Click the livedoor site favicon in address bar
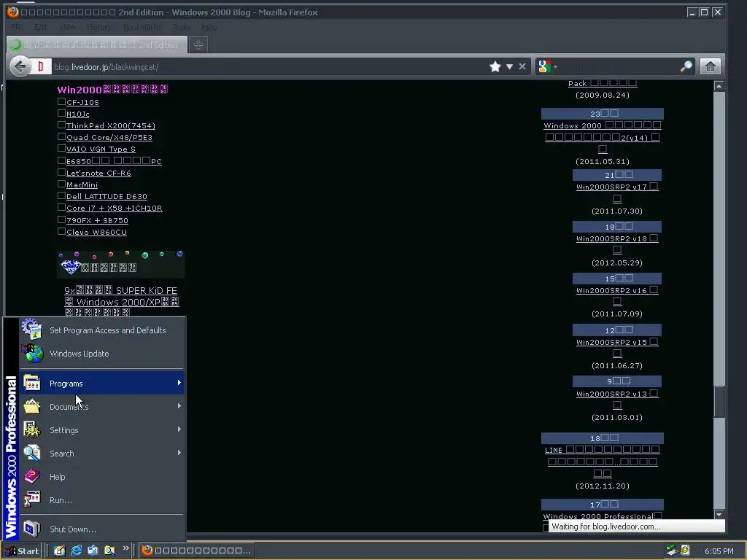 (x=41, y=66)
